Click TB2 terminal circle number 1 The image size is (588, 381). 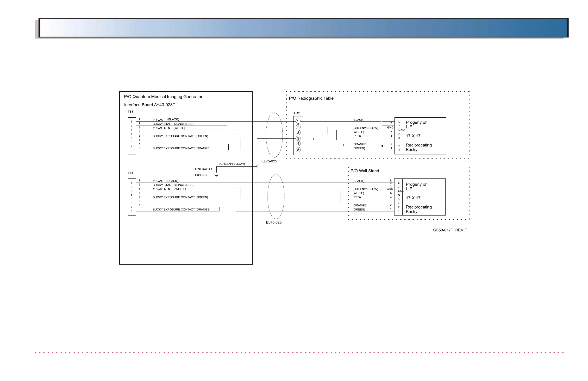(298, 121)
